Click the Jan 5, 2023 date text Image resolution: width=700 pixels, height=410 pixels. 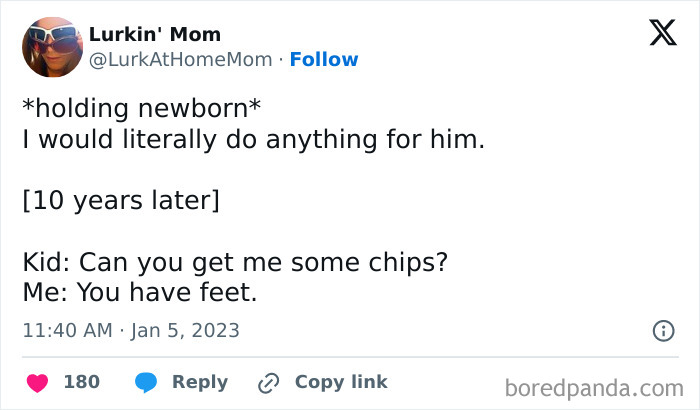pyautogui.click(x=185, y=330)
